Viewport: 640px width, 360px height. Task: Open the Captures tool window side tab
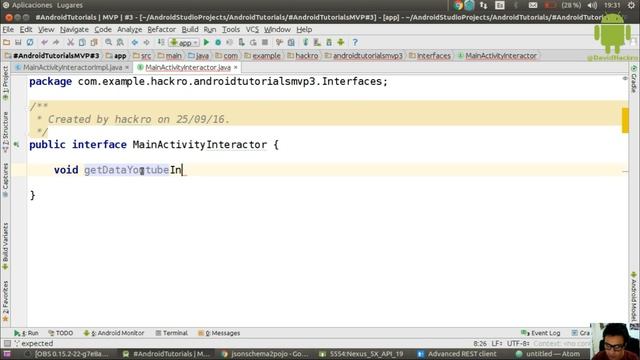click(x=5, y=180)
